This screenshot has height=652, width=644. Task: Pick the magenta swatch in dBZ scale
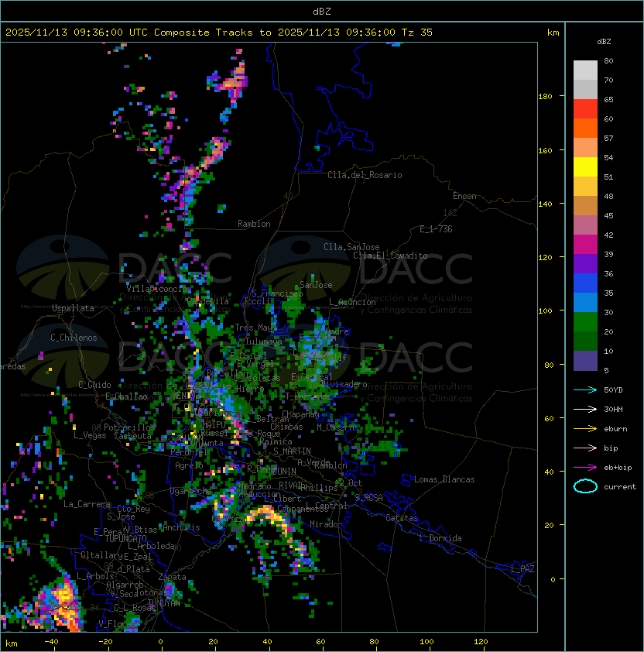pyautogui.click(x=585, y=244)
